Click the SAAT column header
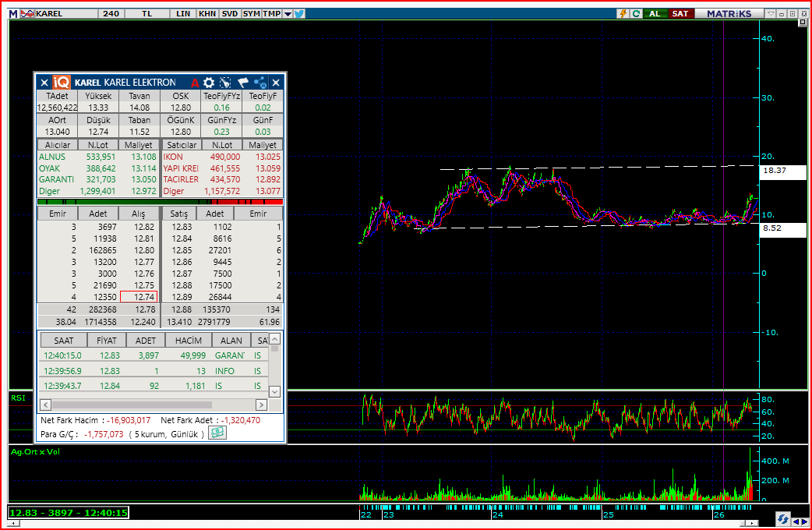The image size is (812, 530). point(63,341)
